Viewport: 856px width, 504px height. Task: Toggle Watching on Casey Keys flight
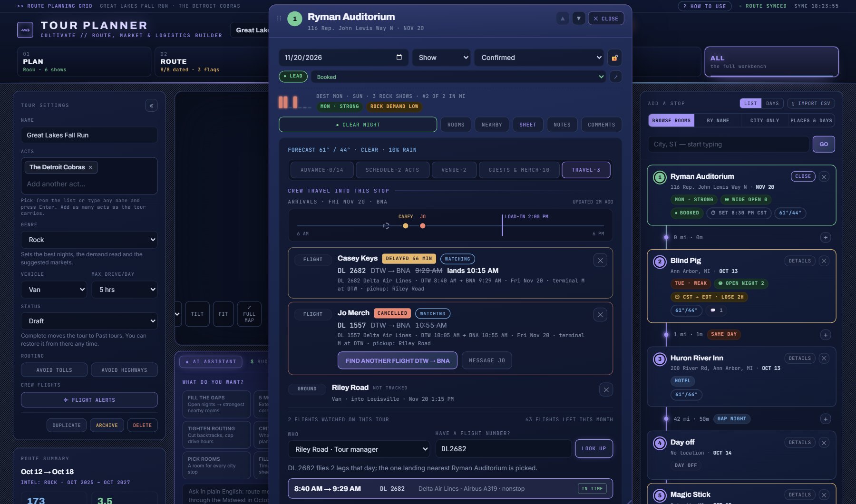point(457,259)
